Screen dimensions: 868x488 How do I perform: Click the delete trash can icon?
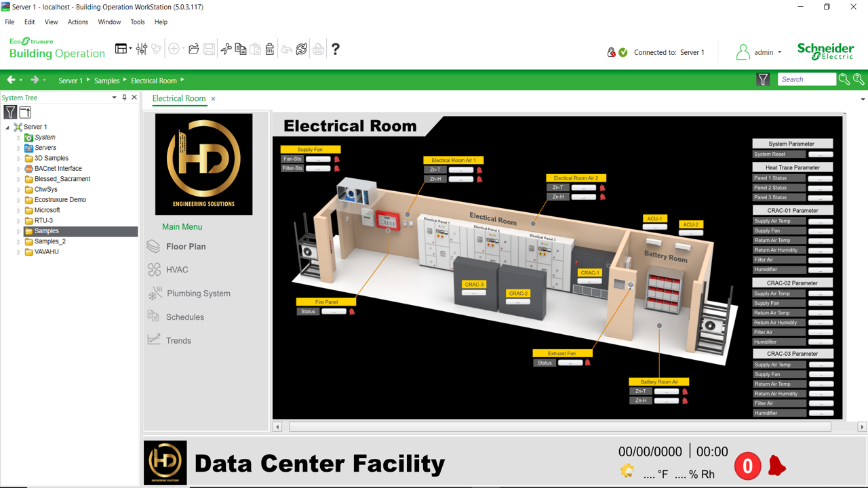pos(270,49)
